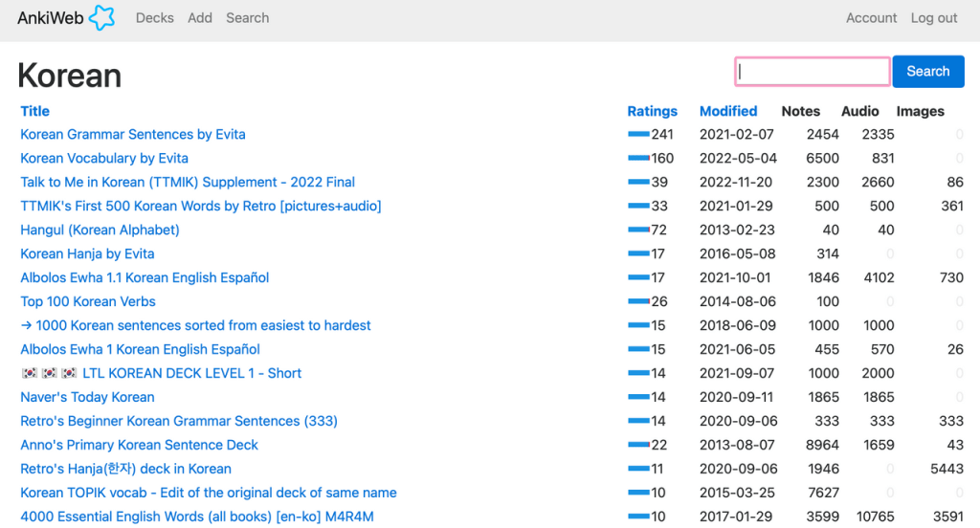Click rating bar with 160 ratings

coord(638,158)
